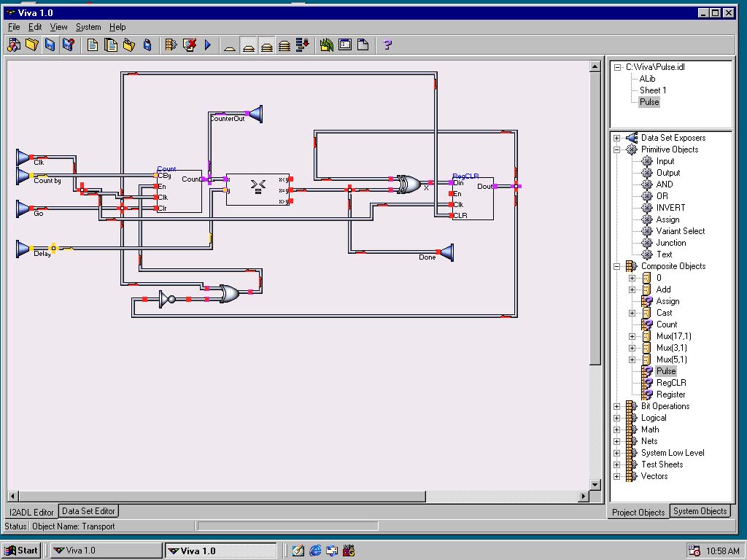This screenshot has width=747, height=560.
Task: Click the purple question mark help icon
Action: [387, 45]
